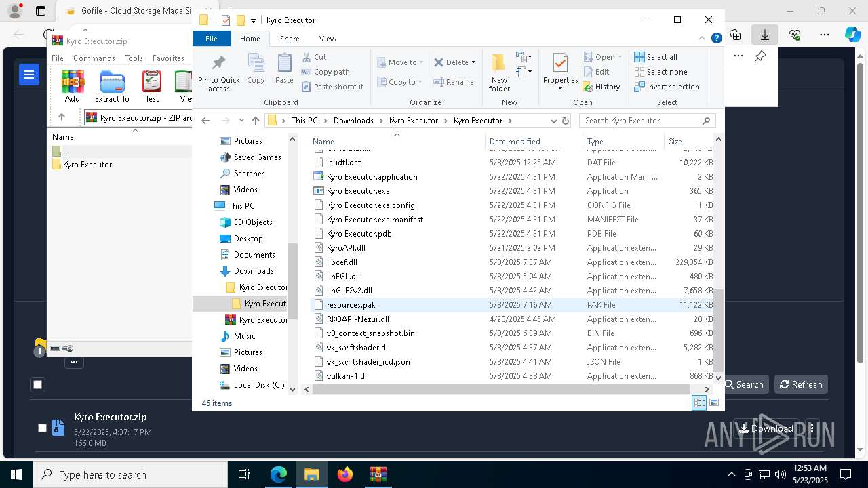Select Kyro Executor.exe in file list
The image size is (868, 488).
pos(358,191)
